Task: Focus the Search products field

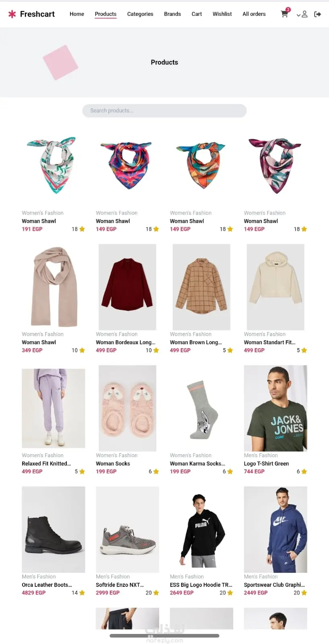Action: (x=164, y=111)
